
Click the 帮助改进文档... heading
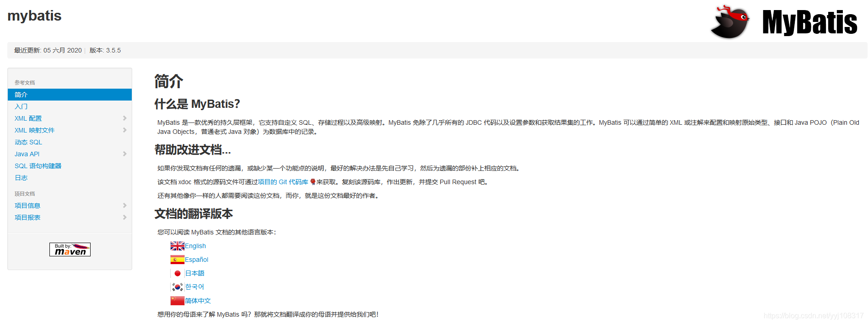pyautogui.click(x=193, y=150)
